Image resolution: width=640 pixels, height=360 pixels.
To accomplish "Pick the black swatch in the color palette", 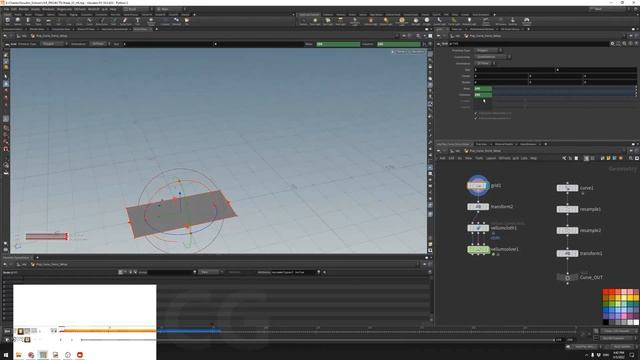I will tap(606, 322).
